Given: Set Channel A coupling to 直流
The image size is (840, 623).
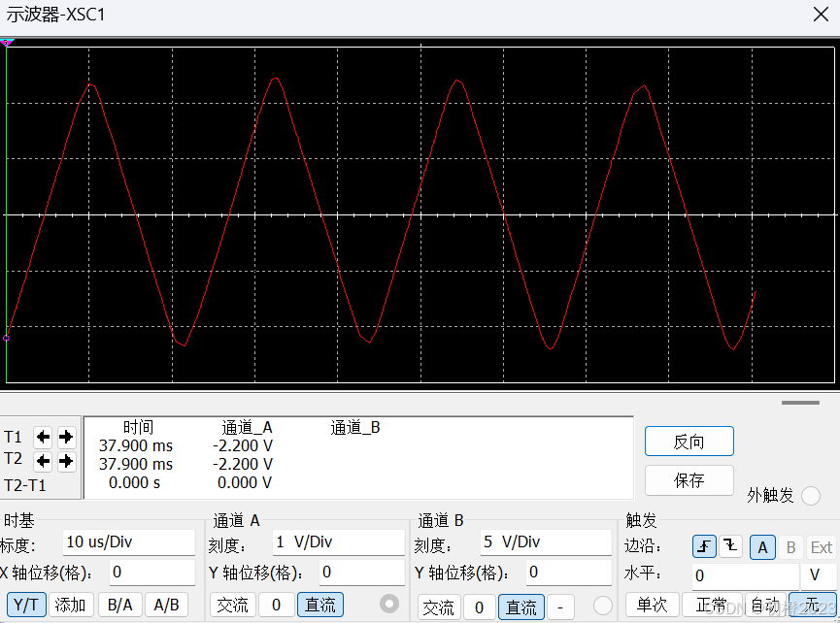Looking at the screenshot, I should click(x=319, y=605).
